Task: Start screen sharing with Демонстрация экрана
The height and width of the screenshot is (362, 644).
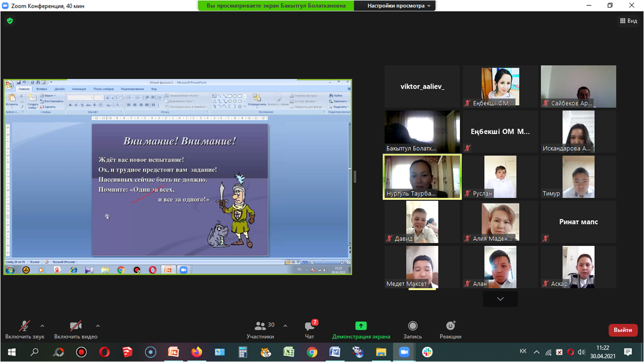Action: 360,329
